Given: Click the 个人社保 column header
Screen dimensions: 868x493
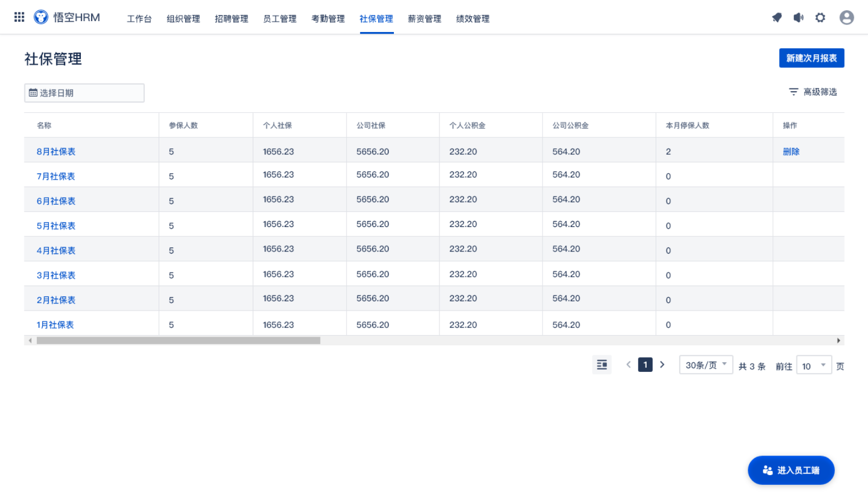Looking at the screenshot, I should pos(277,125).
